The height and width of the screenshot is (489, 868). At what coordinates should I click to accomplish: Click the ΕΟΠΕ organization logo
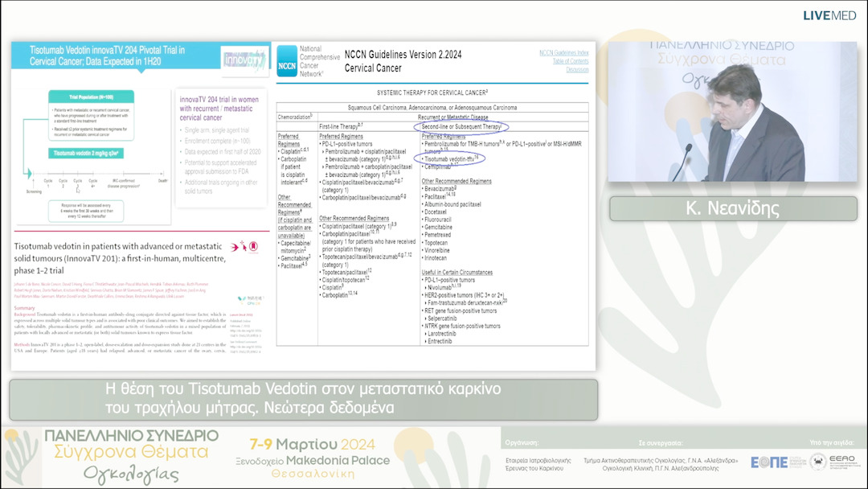coord(769,462)
